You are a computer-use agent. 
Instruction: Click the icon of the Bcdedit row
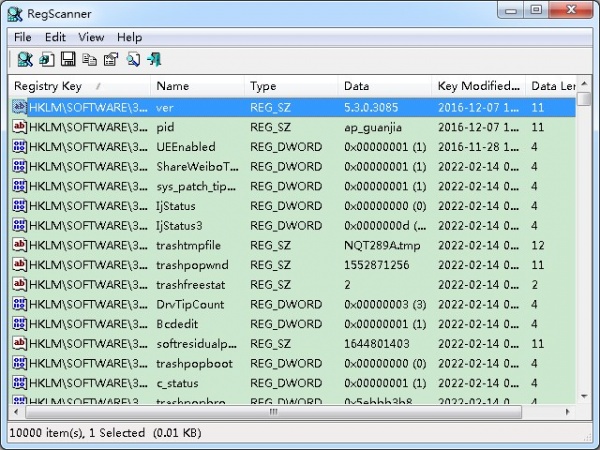20,324
